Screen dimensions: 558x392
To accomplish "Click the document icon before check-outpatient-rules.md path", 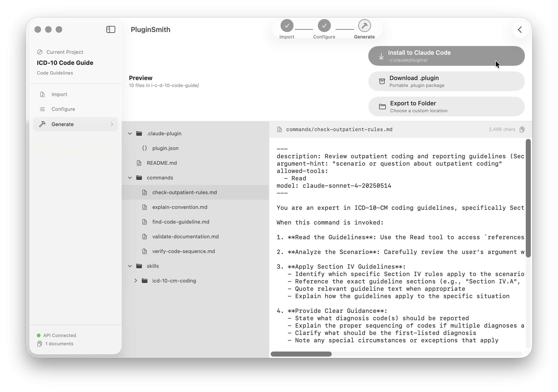I will click(279, 129).
